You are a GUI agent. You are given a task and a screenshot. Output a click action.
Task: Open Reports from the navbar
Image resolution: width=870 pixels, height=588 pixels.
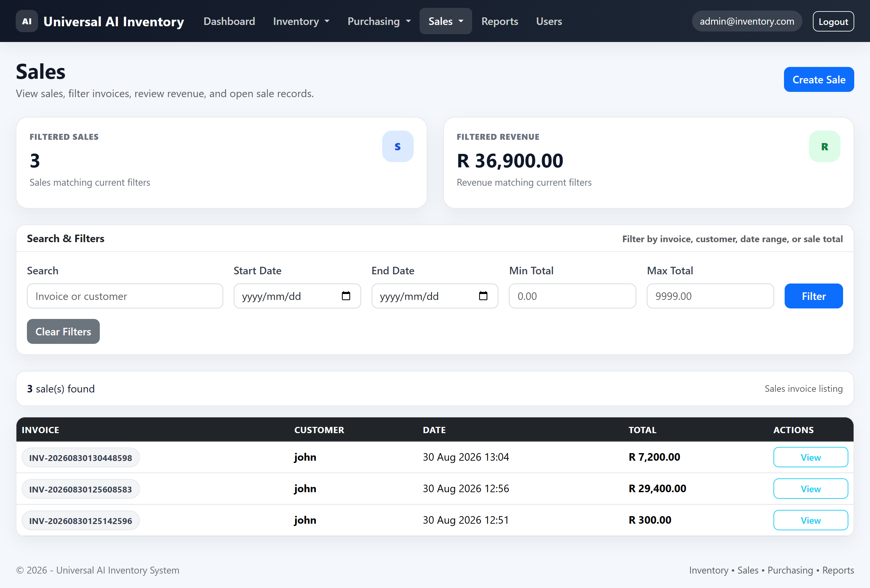499,21
